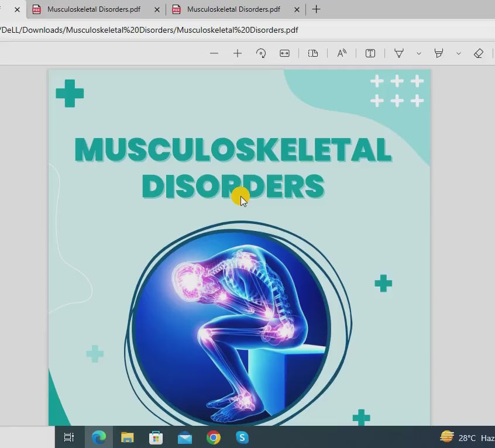Zoom out with the minus icon
The height and width of the screenshot is (448, 495).
[214, 53]
